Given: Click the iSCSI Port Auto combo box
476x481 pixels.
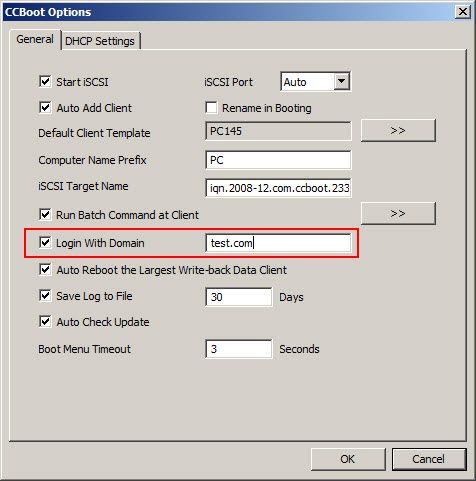Looking at the screenshot, I should point(315,81).
